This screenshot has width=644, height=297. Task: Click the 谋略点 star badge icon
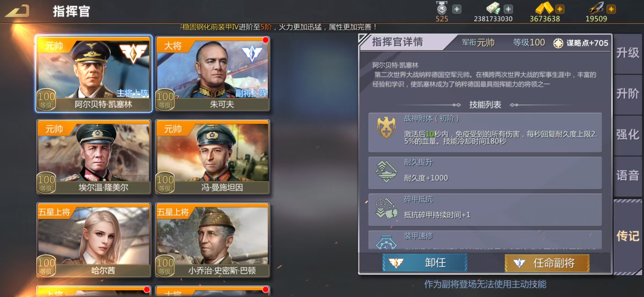point(558,43)
